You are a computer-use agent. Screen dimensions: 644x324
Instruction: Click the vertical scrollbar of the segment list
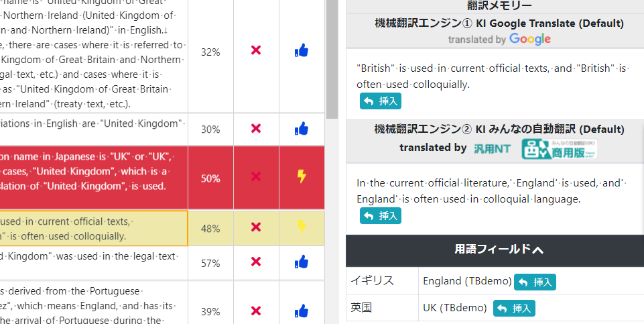(332, 162)
